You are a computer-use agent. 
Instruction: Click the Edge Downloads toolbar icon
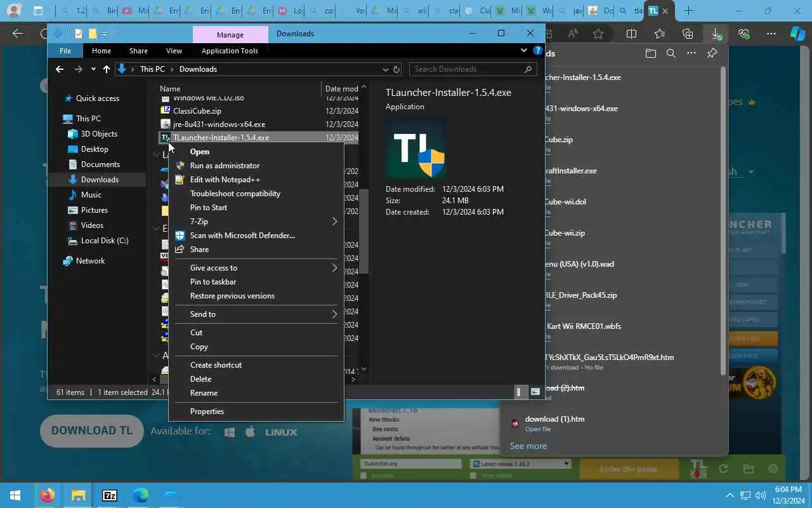[x=716, y=34]
